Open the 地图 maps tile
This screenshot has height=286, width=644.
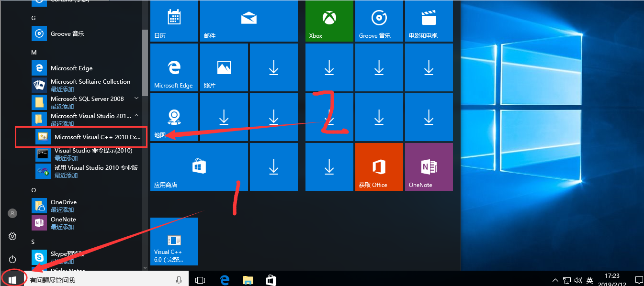pos(174,117)
